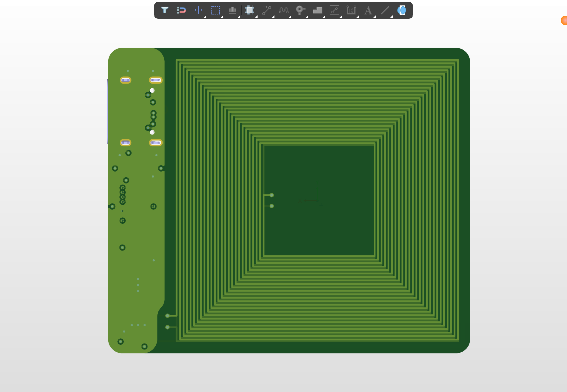Screen dimensions: 567x392
Task: Open the Selection Filter funnel icon
Action: 165,10
